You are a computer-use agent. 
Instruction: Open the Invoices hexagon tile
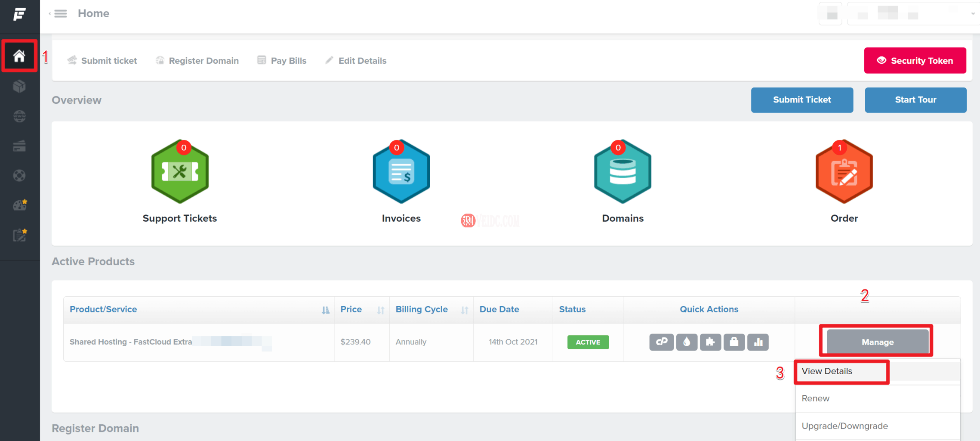(401, 172)
